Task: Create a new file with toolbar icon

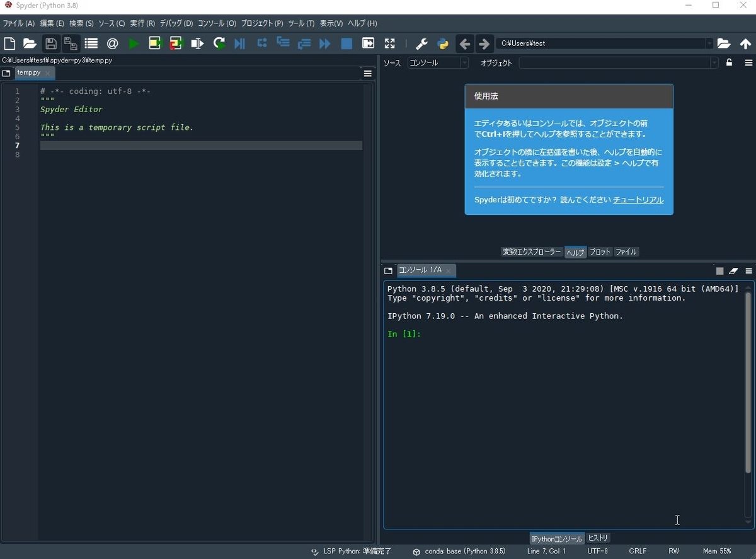Action: 9,43
